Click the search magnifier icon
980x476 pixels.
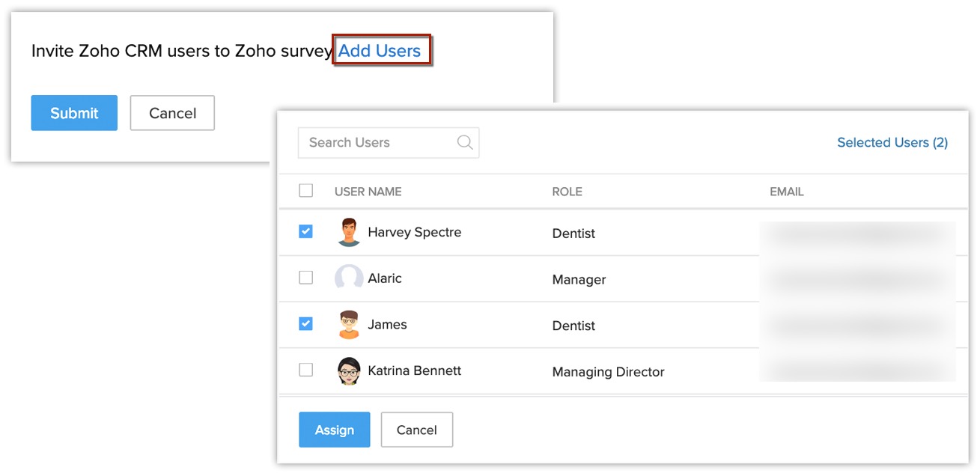point(465,142)
